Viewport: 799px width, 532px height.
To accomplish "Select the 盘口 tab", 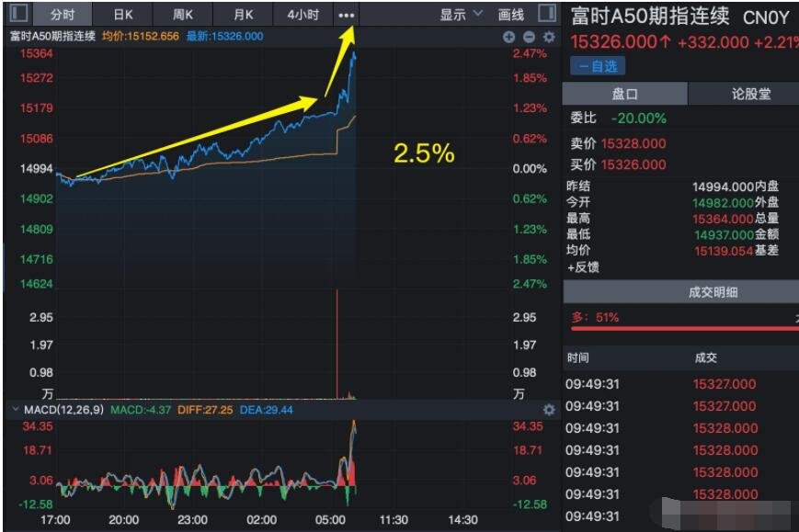I will tap(624, 94).
